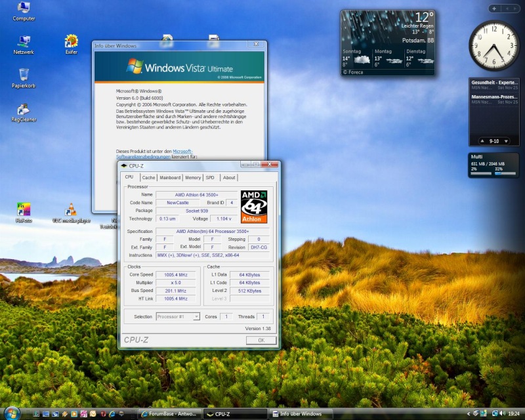Screen dimensions: 525x420
Task: Click Potsdam, BB in weather gadget
Action: pos(418,41)
